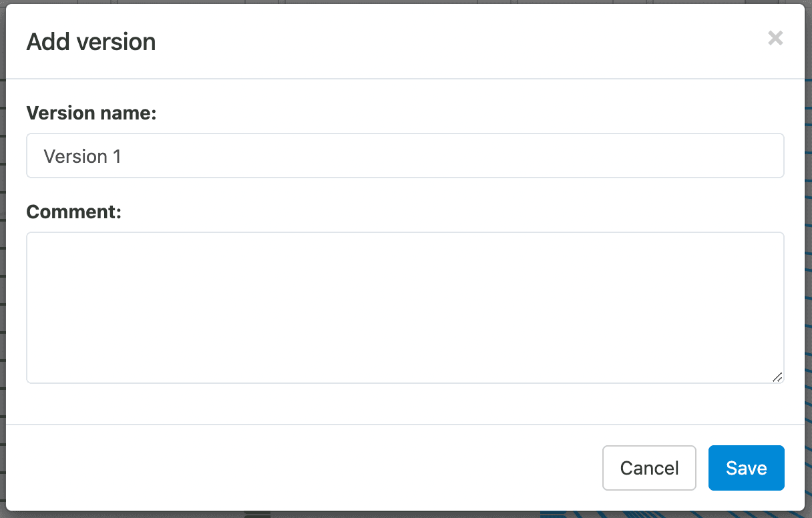Click the X icon in dialog header
812x518 pixels.
point(775,38)
